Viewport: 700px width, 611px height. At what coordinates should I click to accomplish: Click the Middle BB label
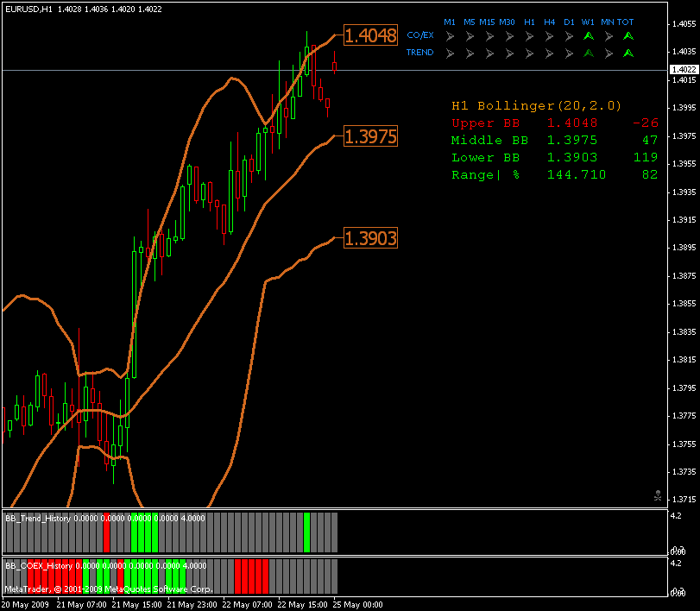489,140
